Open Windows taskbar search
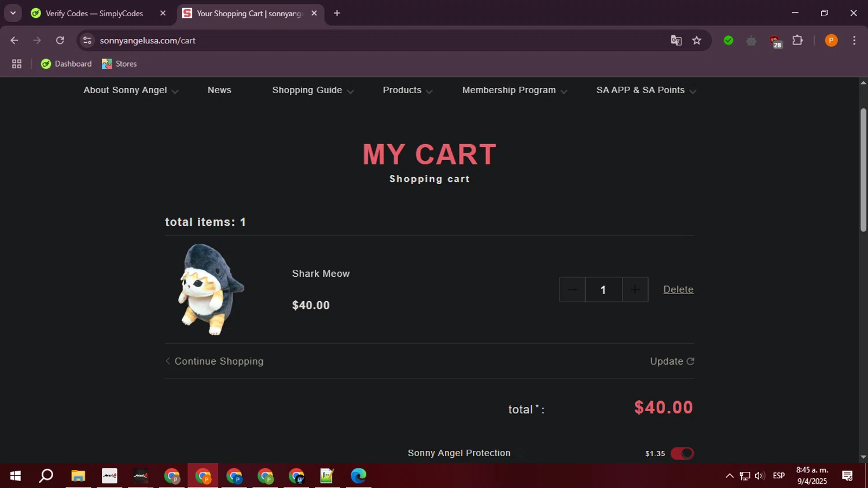The image size is (868, 488). coord(46,476)
